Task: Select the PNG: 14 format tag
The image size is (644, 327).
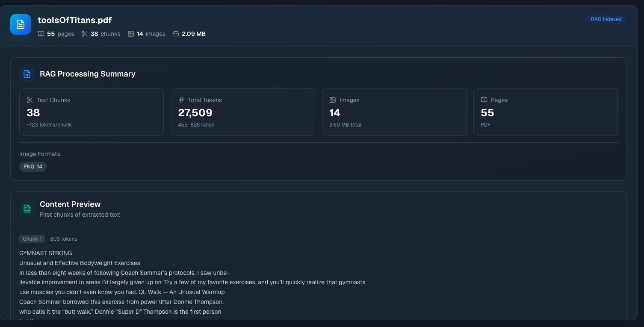Action: (x=33, y=167)
